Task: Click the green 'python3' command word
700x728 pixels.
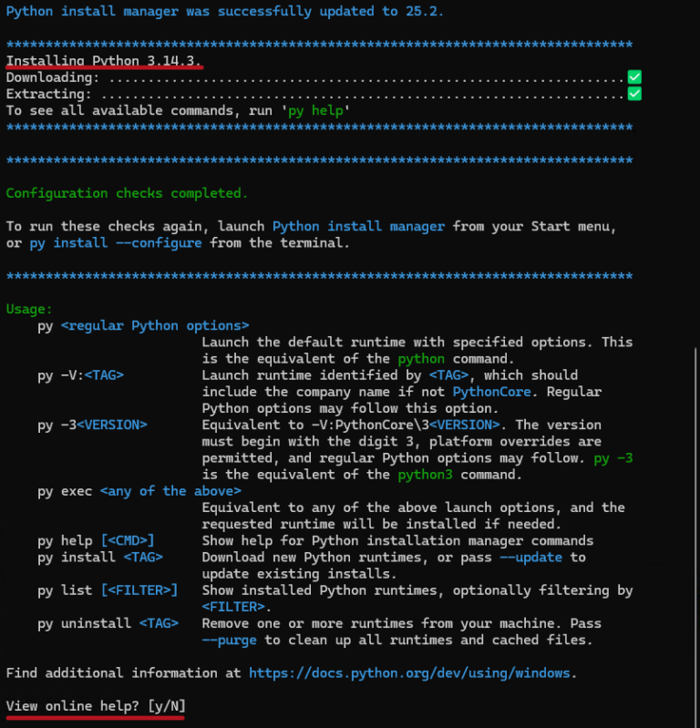Action: click(425, 475)
